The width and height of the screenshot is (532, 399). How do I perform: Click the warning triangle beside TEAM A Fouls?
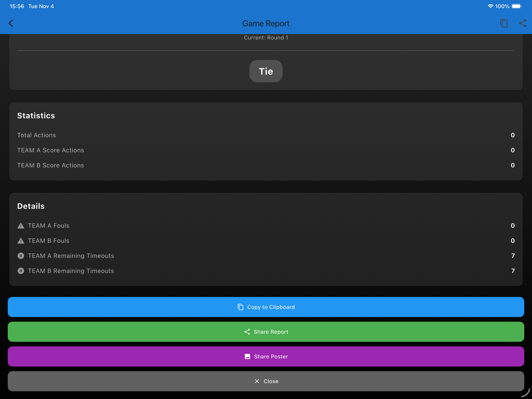click(21, 226)
